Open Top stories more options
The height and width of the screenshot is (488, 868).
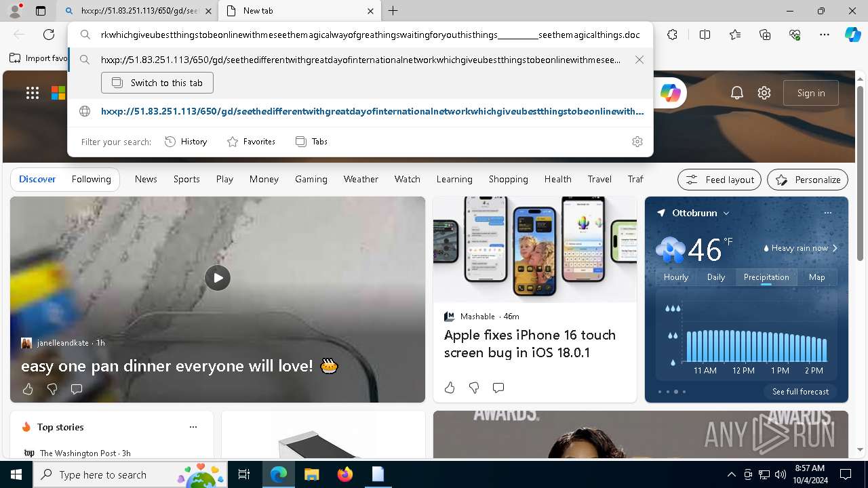click(x=193, y=427)
